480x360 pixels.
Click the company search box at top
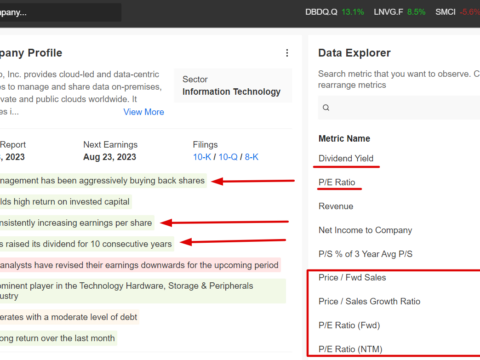point(60,13)
